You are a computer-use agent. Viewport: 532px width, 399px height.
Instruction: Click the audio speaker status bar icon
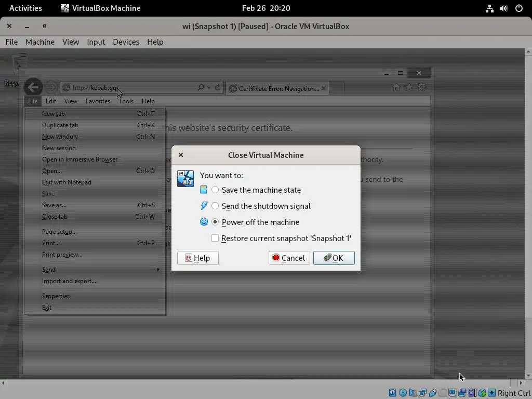413,393
